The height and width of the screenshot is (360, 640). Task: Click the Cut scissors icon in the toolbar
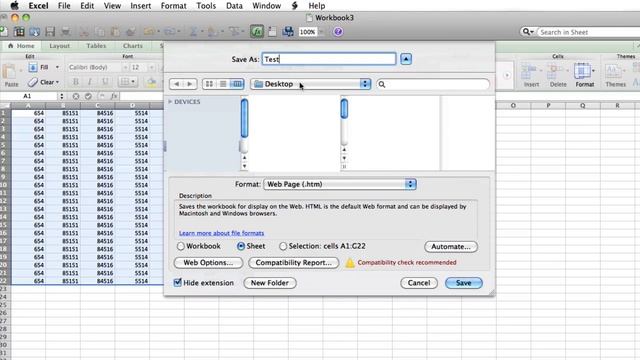(84, 31)
